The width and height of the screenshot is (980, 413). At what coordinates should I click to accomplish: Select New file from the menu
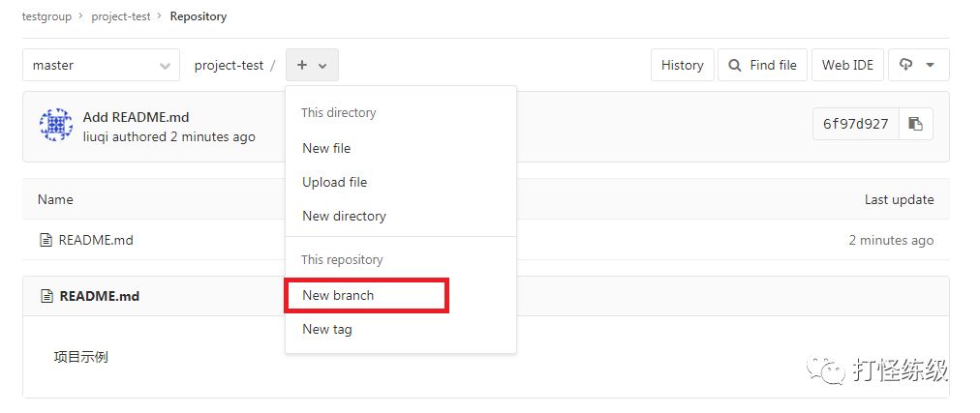(x=326, y=148)
